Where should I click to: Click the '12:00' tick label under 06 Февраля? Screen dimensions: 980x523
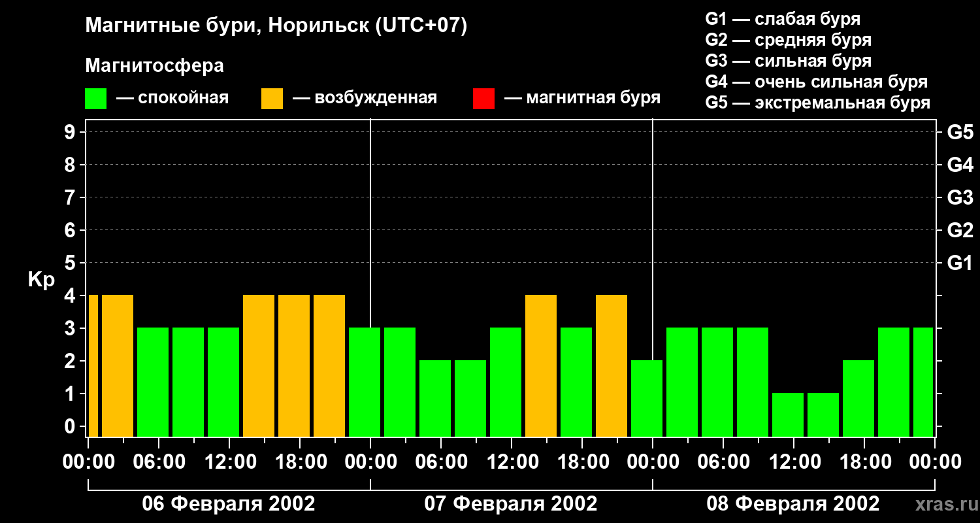[x=229, y=462]
